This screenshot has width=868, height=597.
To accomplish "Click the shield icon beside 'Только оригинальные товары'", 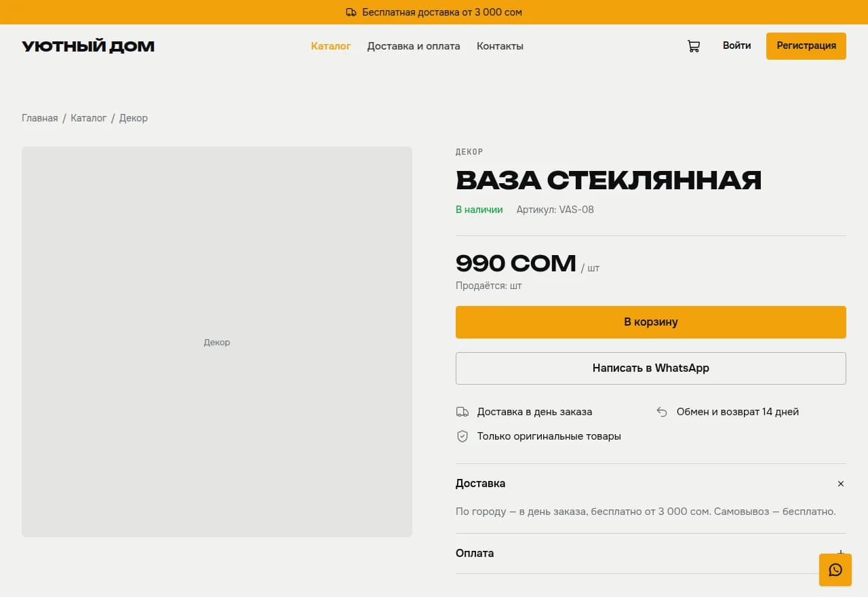I will point(462,436).
